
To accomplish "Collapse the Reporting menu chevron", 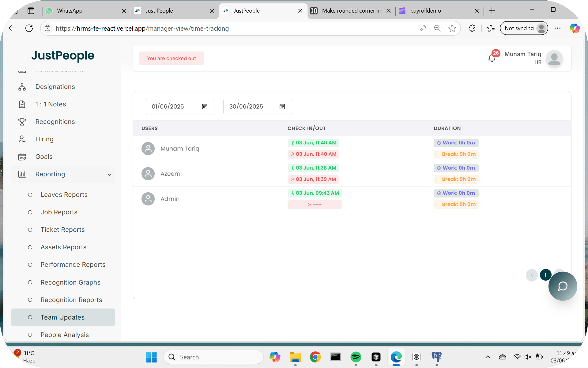I will (109, 174).
